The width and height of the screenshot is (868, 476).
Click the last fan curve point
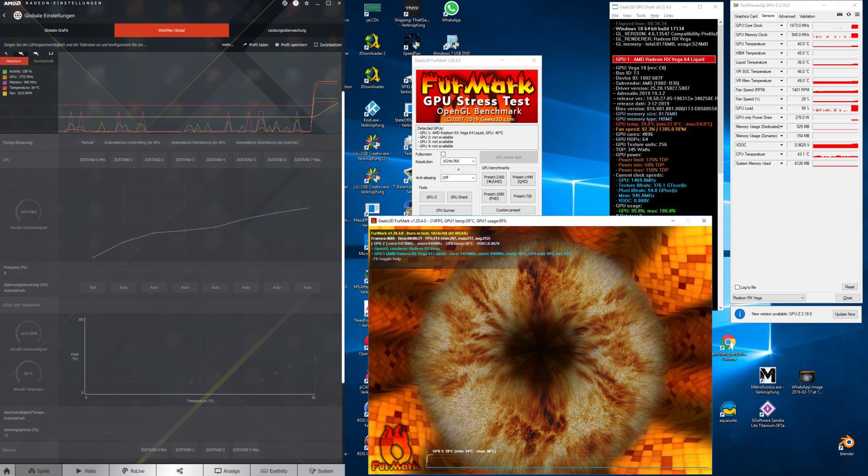tap(315, 360)
